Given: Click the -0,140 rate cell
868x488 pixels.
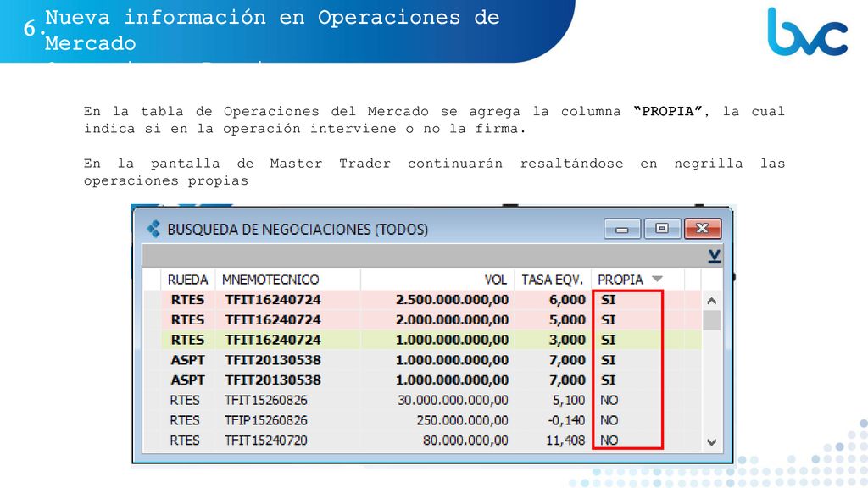Looking at the screenshot, I should (566, 420).
